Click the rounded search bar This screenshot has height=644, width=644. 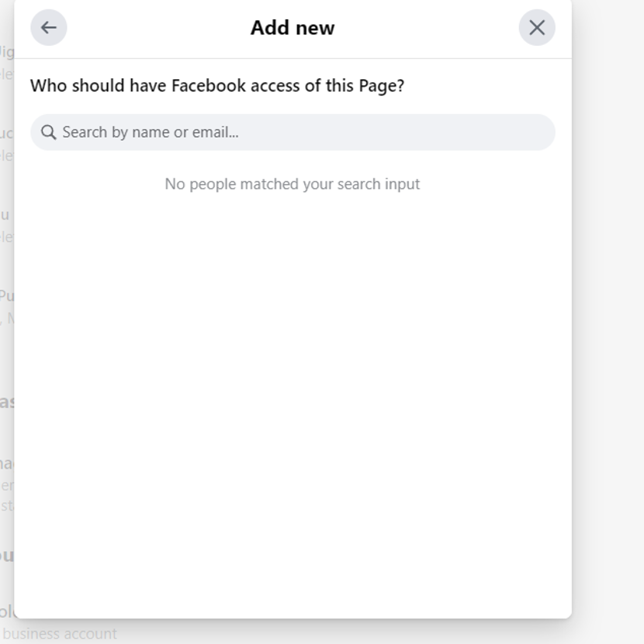pyautogui.click(x=292, y=132)
